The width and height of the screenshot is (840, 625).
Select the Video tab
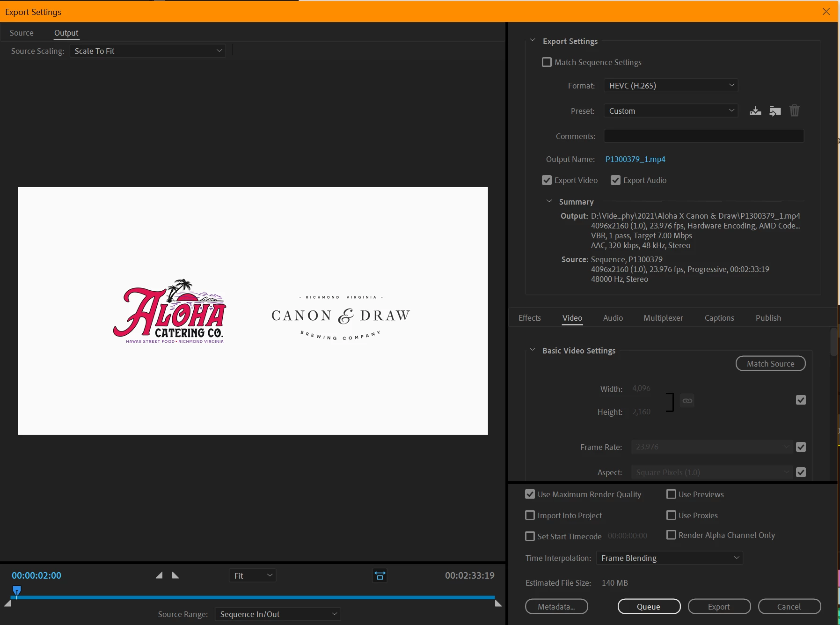coord(572,318)
